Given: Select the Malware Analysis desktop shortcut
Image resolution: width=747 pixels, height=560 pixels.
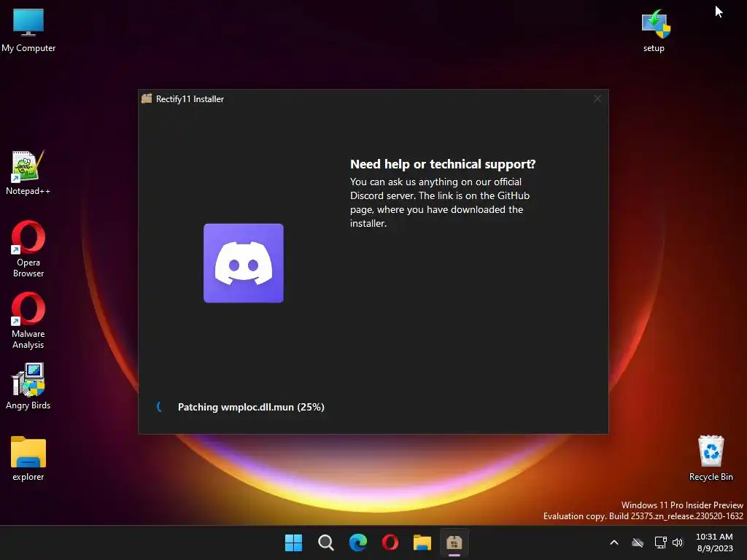Looking at the screenshot, I should pyautogui.click(x=28, y=321).
